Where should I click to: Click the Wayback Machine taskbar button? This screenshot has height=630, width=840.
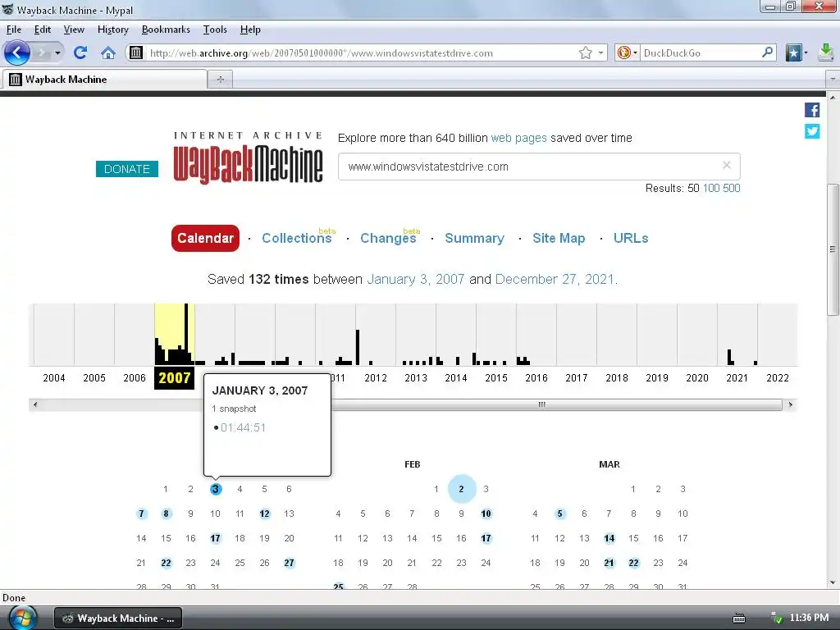[118, 619]
